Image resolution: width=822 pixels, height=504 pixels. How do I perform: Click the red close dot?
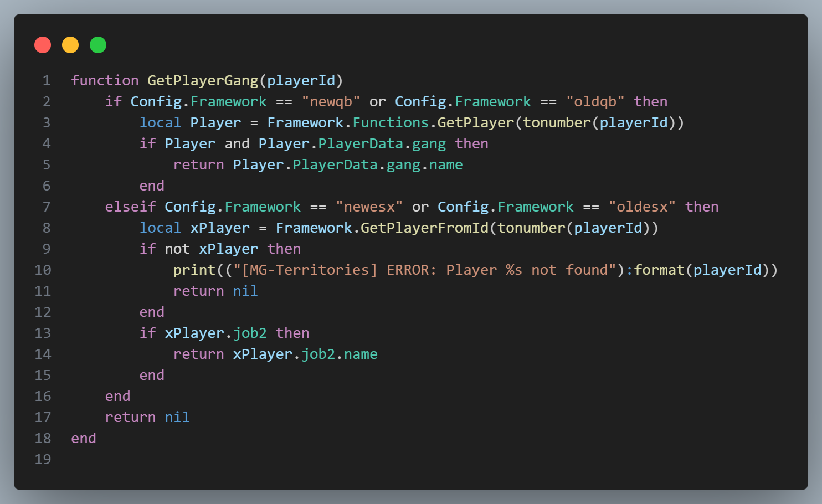(43, 45)
